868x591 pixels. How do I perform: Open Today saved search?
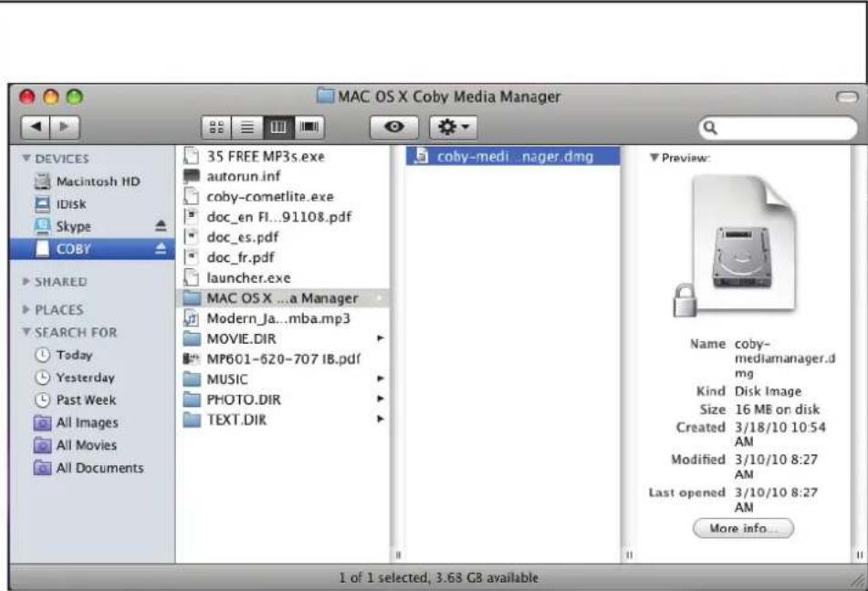pos(92,355)
